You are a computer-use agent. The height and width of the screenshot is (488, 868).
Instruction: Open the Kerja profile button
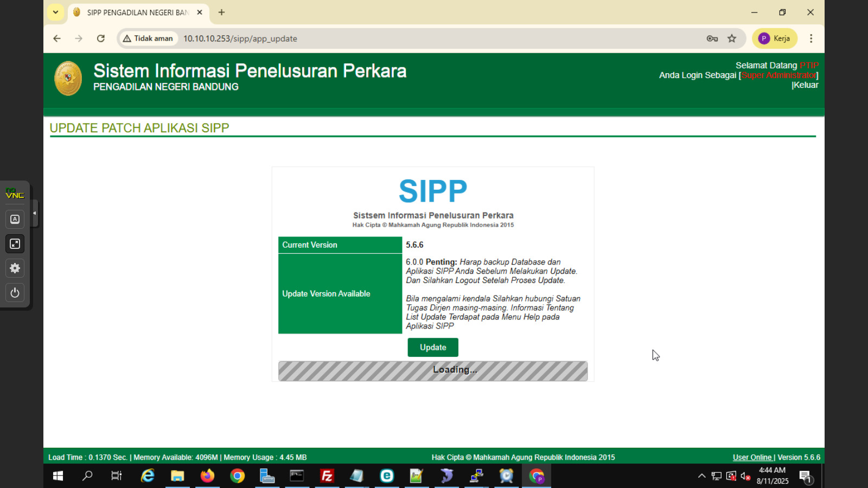pyautogui.click(x=774, y=38)
